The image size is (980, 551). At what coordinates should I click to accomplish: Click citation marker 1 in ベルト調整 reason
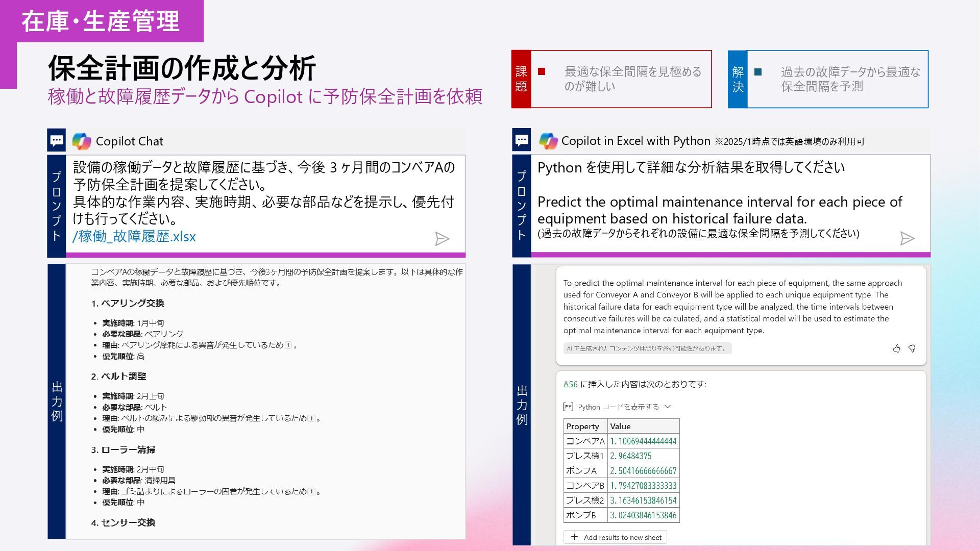point(312,418)
